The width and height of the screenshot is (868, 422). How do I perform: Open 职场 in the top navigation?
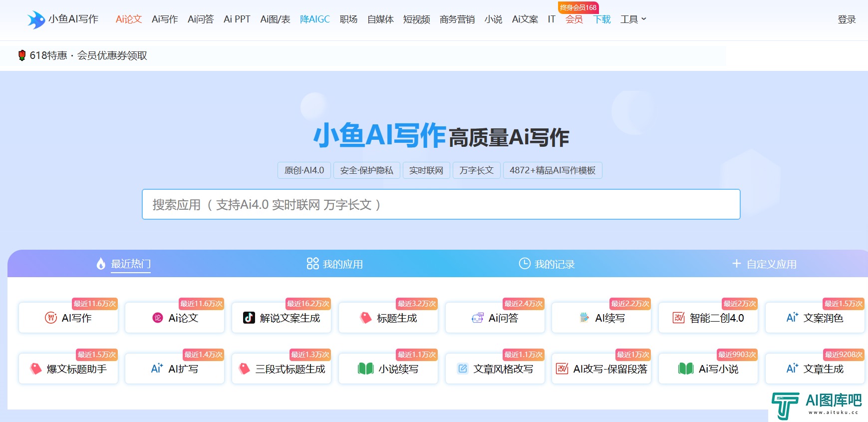(x=348, y=19)
